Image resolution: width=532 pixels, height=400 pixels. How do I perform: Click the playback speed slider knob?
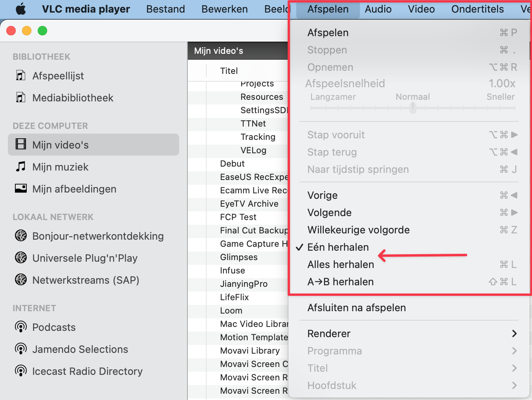(413, 108)
